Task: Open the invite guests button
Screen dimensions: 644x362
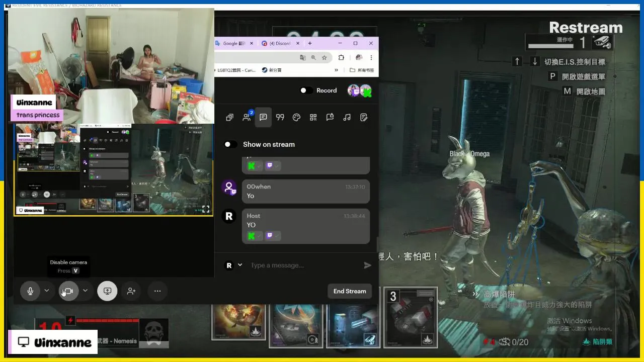Action: [x=131, y=291]
